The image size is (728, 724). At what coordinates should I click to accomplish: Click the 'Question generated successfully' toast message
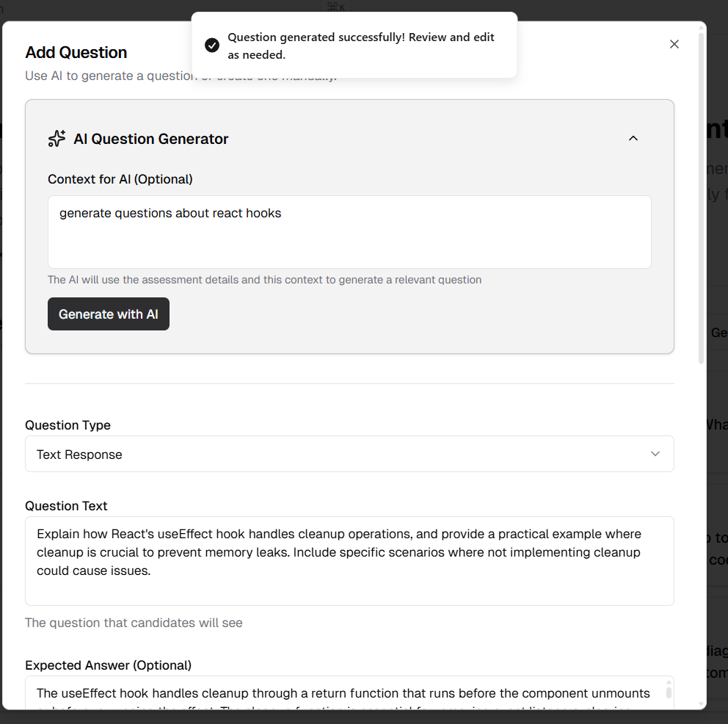[x=361, y=46]
